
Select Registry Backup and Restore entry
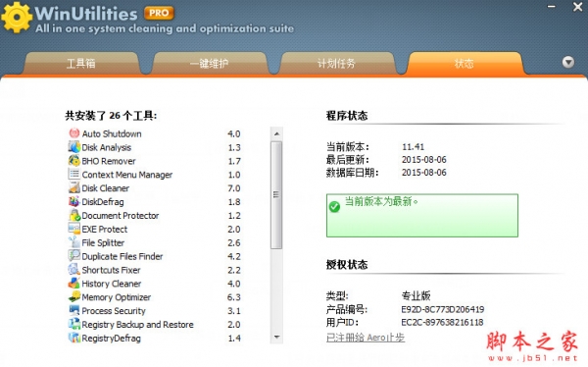[x=137, y=324]
